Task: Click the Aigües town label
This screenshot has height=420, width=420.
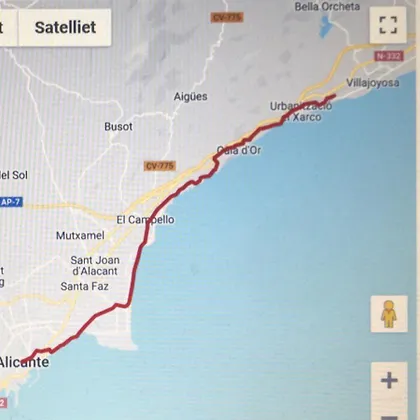Action: tap(190, 97)
